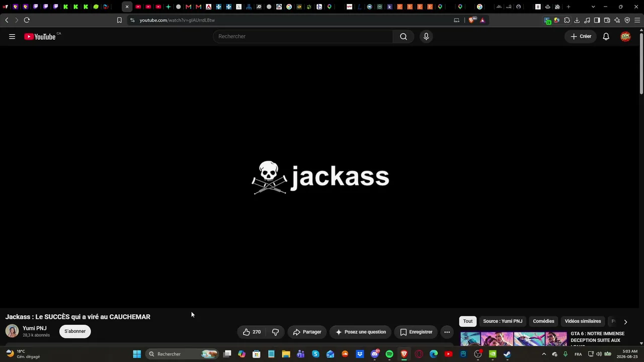Open the browser main menu
This screenshot has width=644, height=362.
click(637, 20)
